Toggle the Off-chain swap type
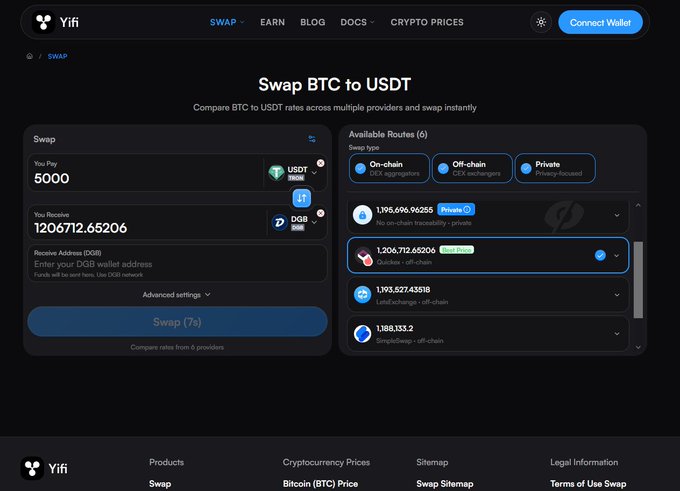Image resolution: width=680 pixels, height=491 pixels. (472, 168)
